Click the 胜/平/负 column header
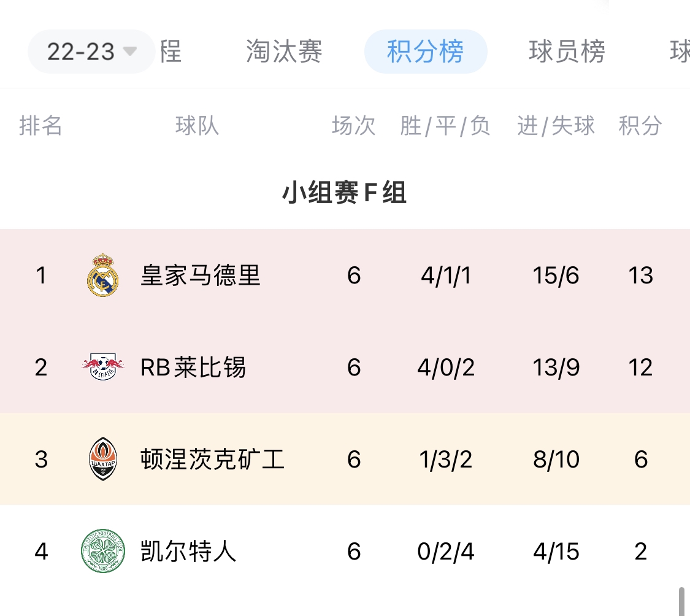690x616 pixels. 445,126
